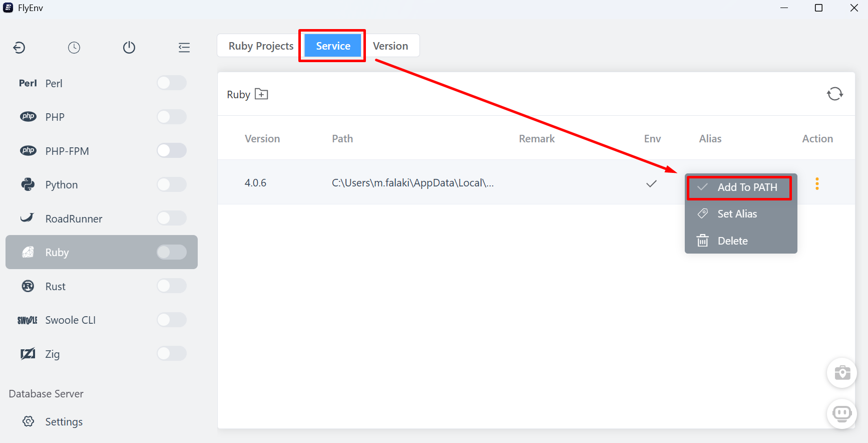Close the FlyEnv window
Image resolution: width=868 pixels, height=443 pixels.
point(854,8)
